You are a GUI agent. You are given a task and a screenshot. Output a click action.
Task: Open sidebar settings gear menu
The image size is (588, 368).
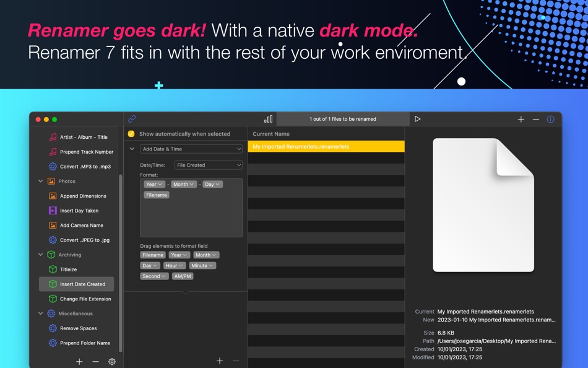pyautogui.click(x=112, y=362)
